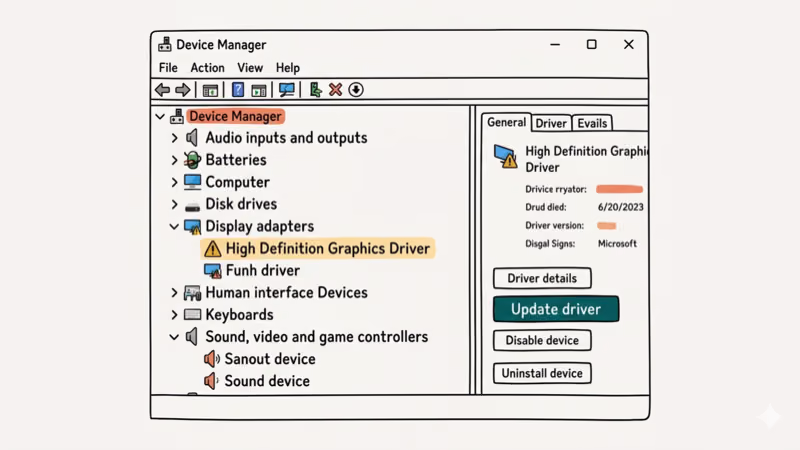Click the speaker icon beside Audio inputs and outputs
This screenshot has height=450, width=800.
click(192, 137)
